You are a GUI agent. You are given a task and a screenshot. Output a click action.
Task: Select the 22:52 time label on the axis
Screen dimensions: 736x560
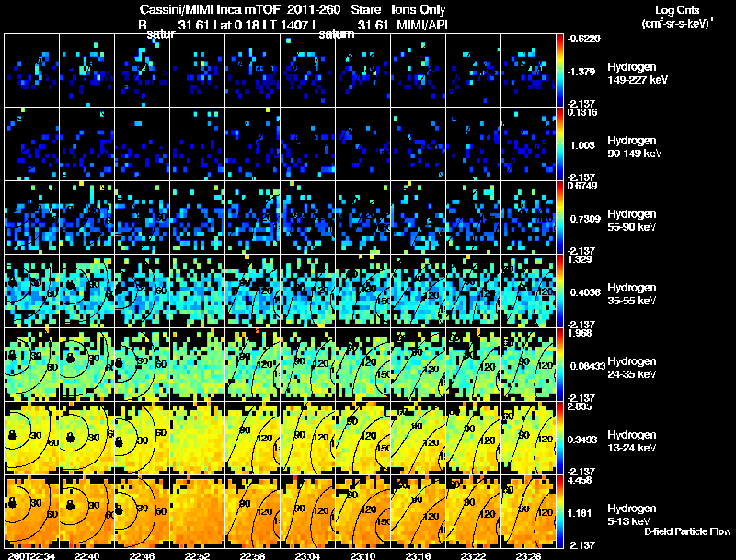click(x=197, y=555)
